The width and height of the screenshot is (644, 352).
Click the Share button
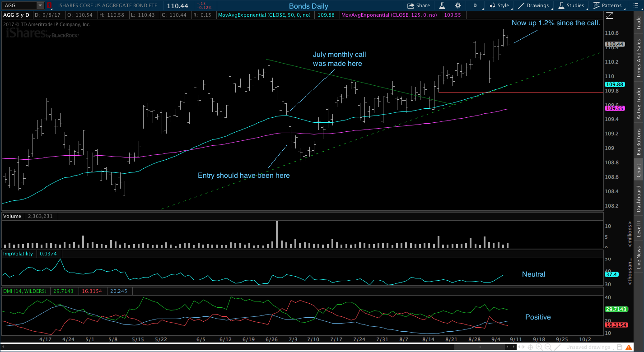pos(419,5)
